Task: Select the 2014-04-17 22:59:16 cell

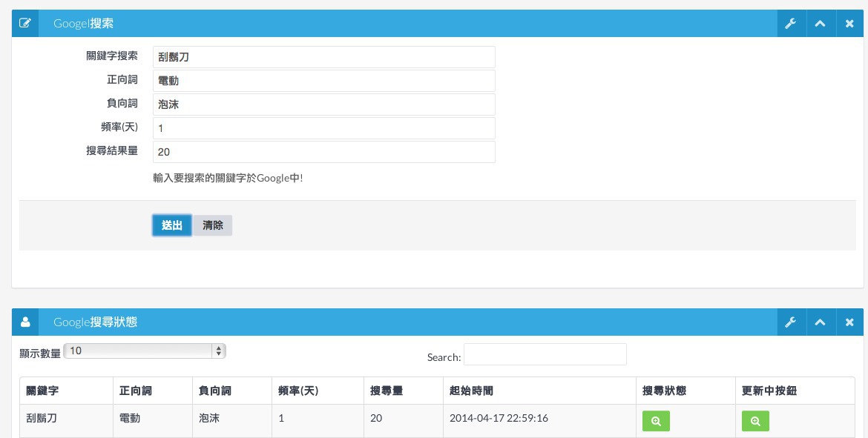Action: tap(540, 421)
